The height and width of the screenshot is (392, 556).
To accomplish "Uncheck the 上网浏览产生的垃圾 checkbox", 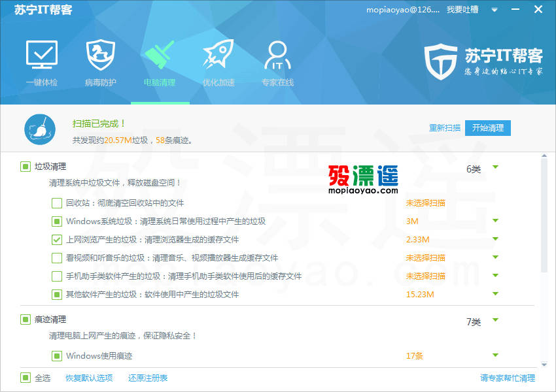I will (57, 240).
